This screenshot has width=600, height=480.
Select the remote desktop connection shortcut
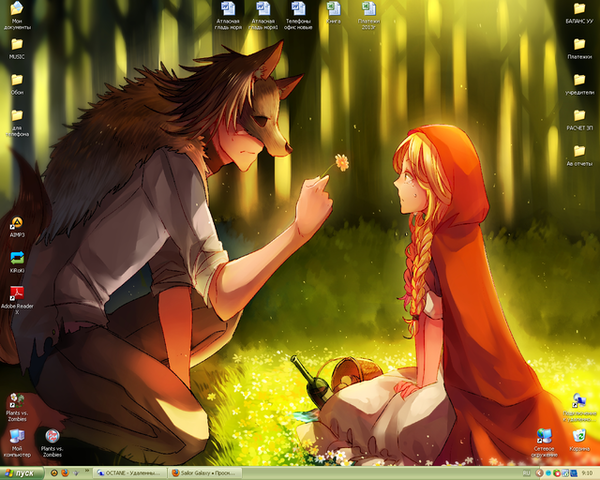(579, 401)
